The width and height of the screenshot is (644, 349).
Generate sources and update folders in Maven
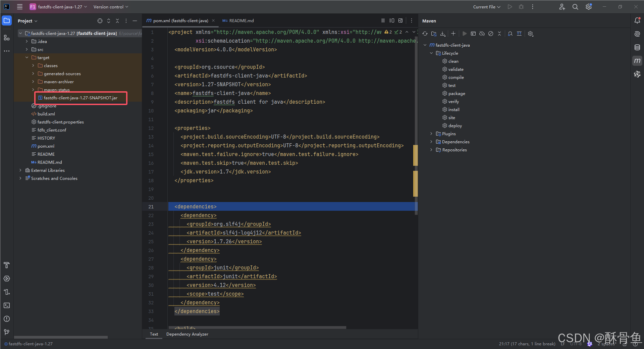(434, 34)
